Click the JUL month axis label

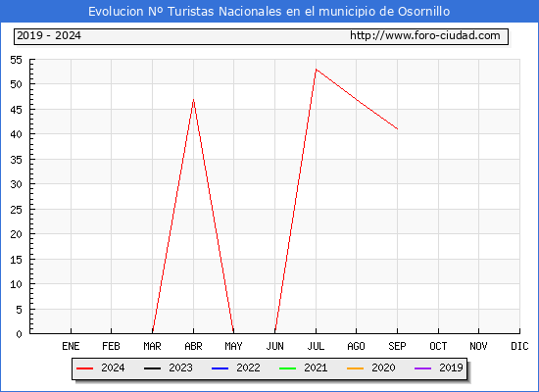click(x=316, y=346)
